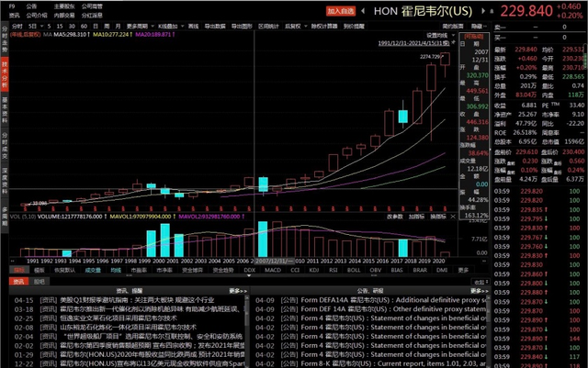Click 更多>> in the 公告 announcements header
The image size is (588, 368).
tap(480, 291)
